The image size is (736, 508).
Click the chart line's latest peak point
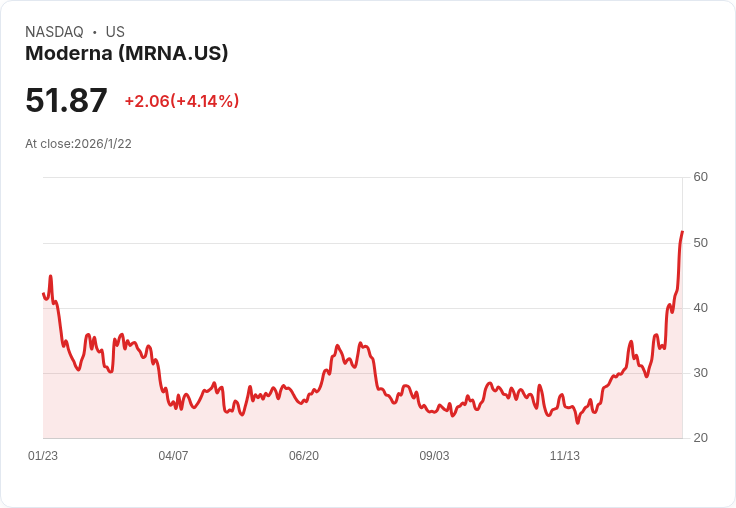(682, 232)
